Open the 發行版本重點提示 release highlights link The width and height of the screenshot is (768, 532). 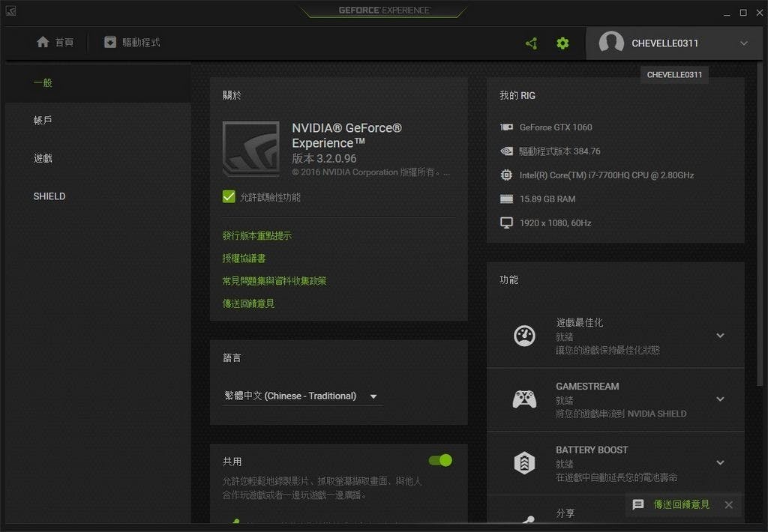point(256,235)
